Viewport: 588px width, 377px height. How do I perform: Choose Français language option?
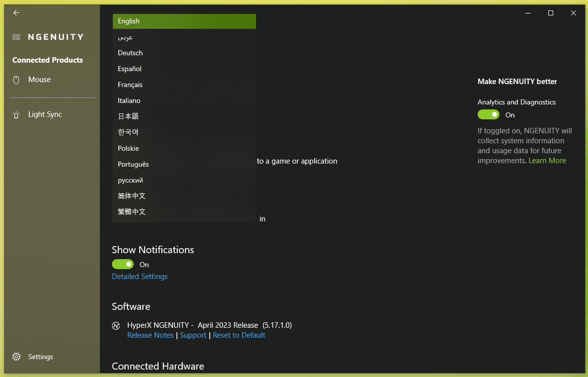(x=184, y=85)
